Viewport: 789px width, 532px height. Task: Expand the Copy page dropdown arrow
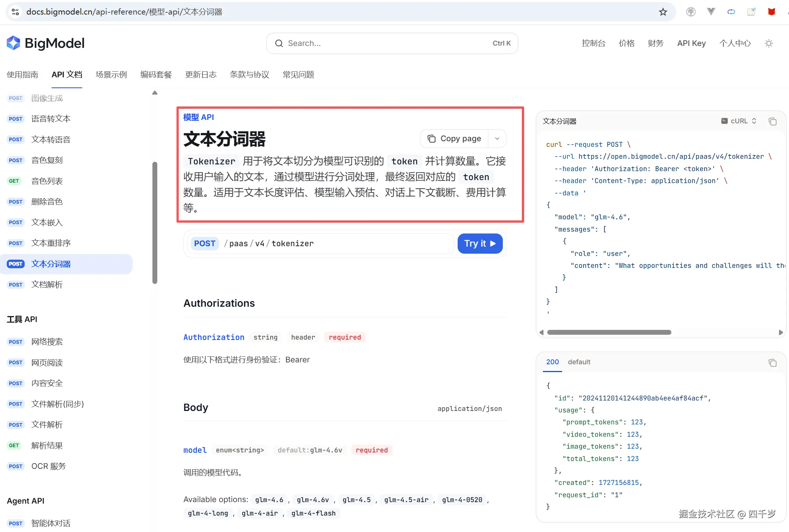coord(497,138)
